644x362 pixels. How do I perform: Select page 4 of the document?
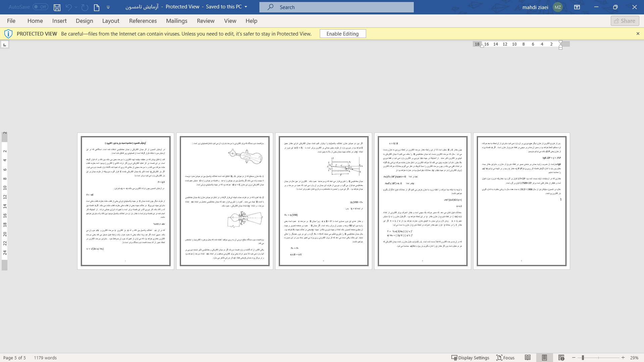tap(423, 201)
